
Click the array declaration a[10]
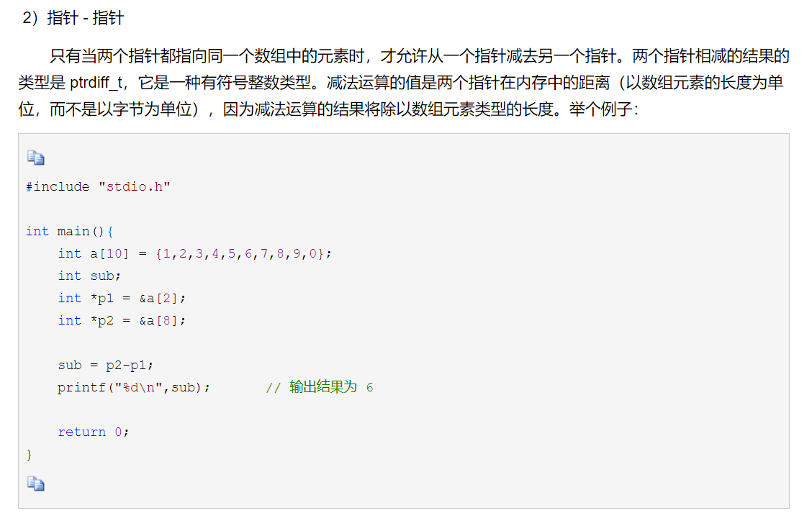(x=109, y=253)
